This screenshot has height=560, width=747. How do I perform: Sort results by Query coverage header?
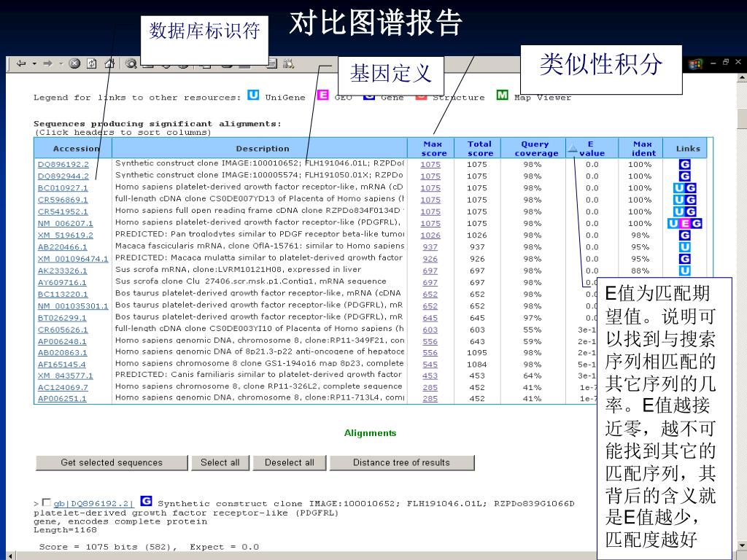(536, 149)
